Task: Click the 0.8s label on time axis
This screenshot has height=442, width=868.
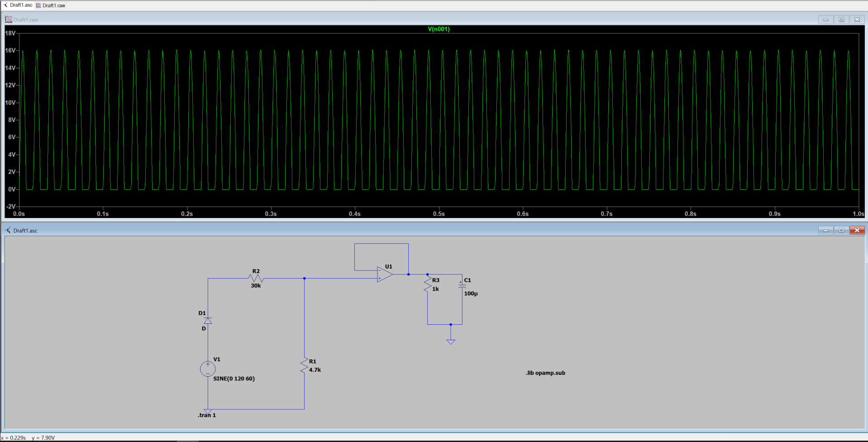Action: 690,214
